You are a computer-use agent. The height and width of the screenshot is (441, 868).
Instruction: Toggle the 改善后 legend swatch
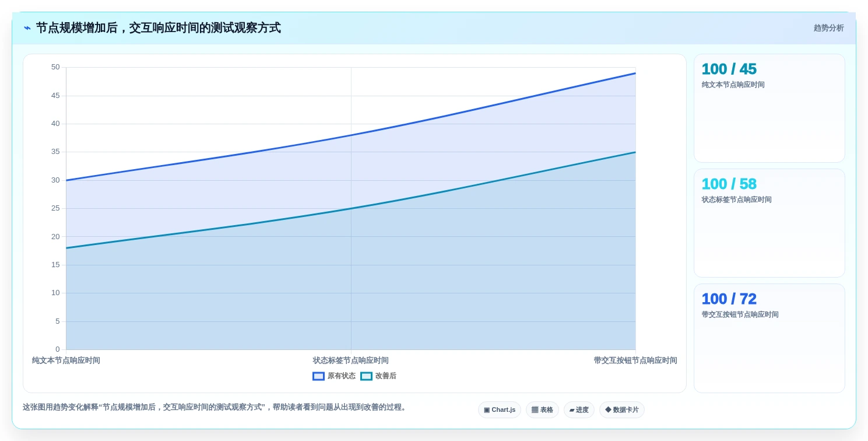[366, 376]
